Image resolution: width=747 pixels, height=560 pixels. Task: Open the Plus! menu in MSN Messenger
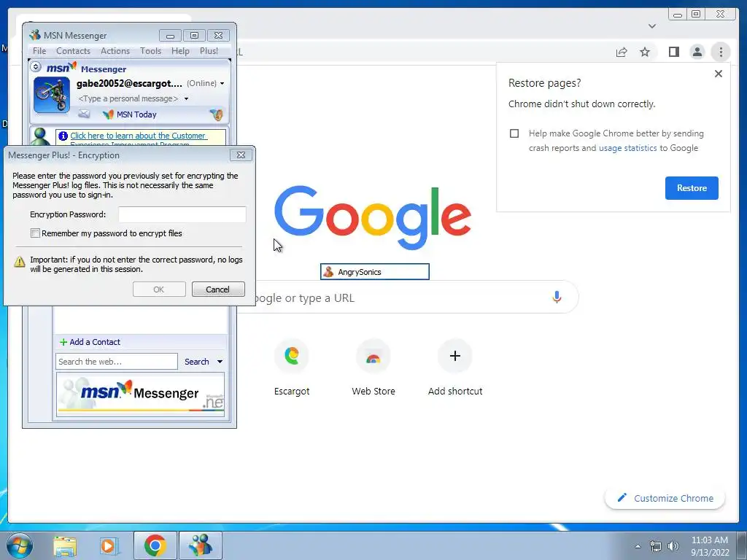tap(209, 51)
